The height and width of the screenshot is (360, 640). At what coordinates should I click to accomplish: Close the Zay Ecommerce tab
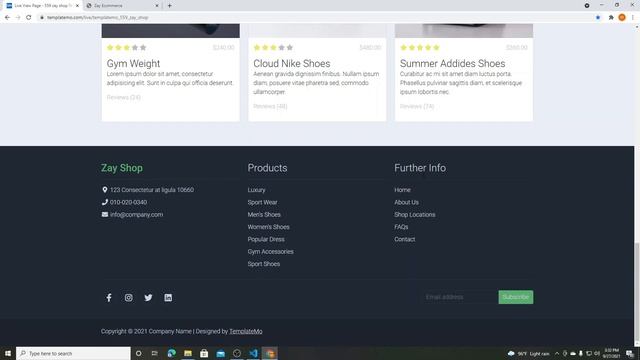pyautogui.click(x=157, y=6)
